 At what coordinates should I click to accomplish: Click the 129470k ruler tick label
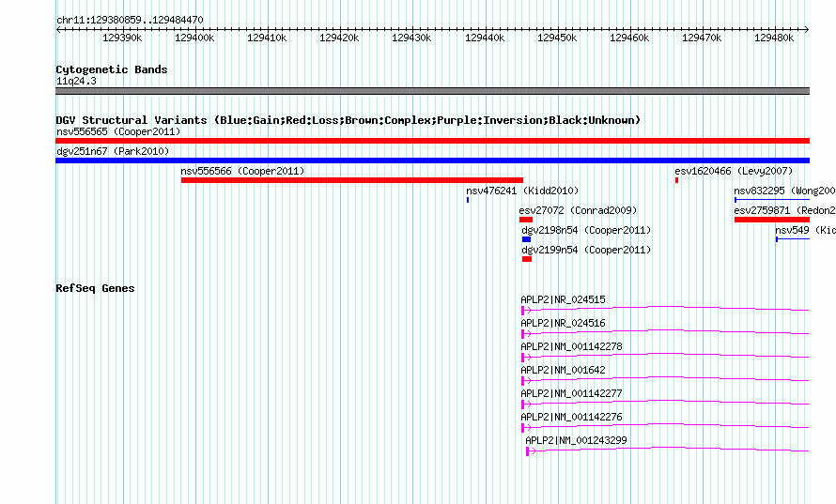702,38
